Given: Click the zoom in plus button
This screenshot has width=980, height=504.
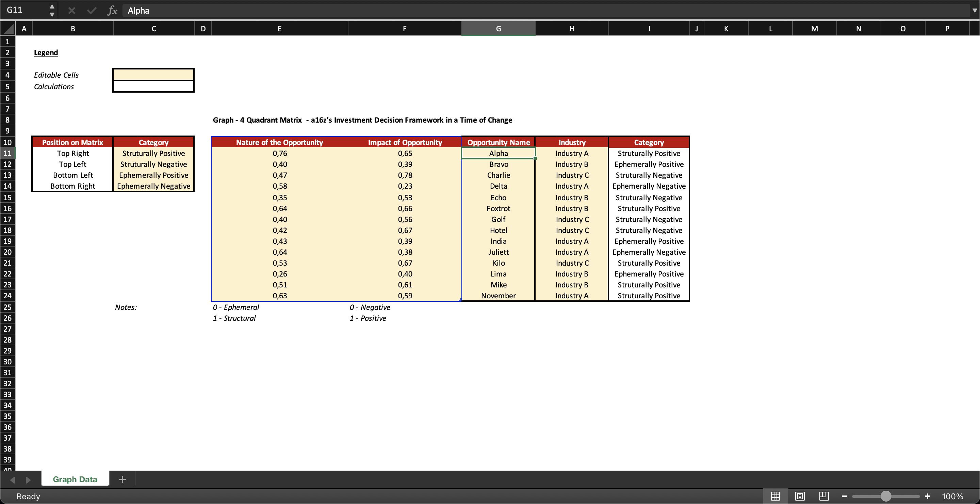Looking at the screenshot, I should pos(928,496).
